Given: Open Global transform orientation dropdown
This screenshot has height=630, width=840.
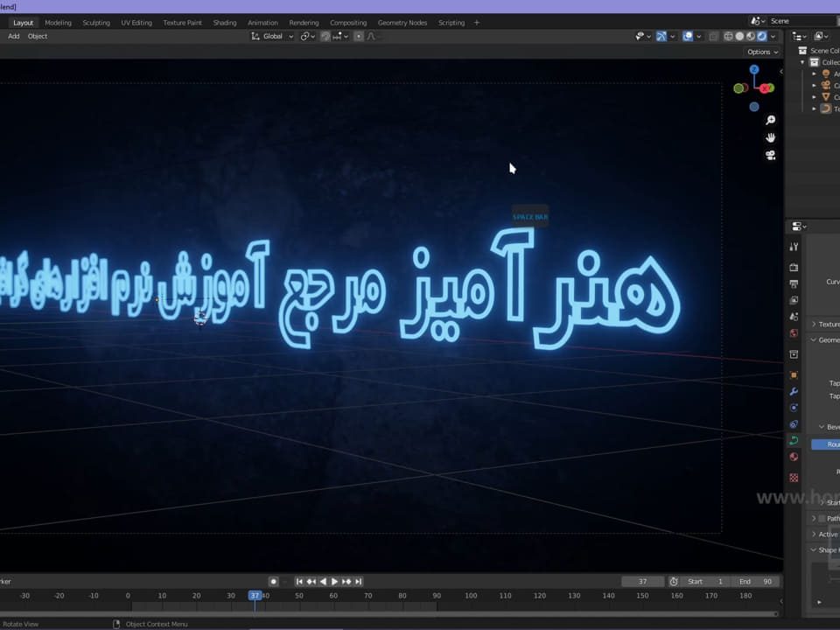Looking at the screenshot, I should (273, 36).
